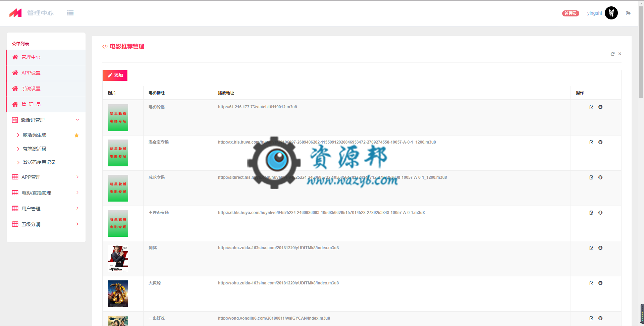Edit the 成龙专场 row
This screenshot has width=644, height=326.
tap(591, 177)
